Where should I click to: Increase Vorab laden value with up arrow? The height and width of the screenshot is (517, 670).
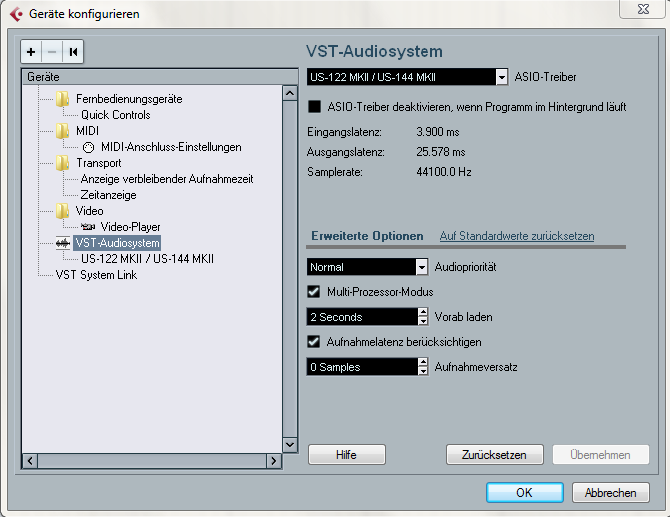click(x=423, y=313)
